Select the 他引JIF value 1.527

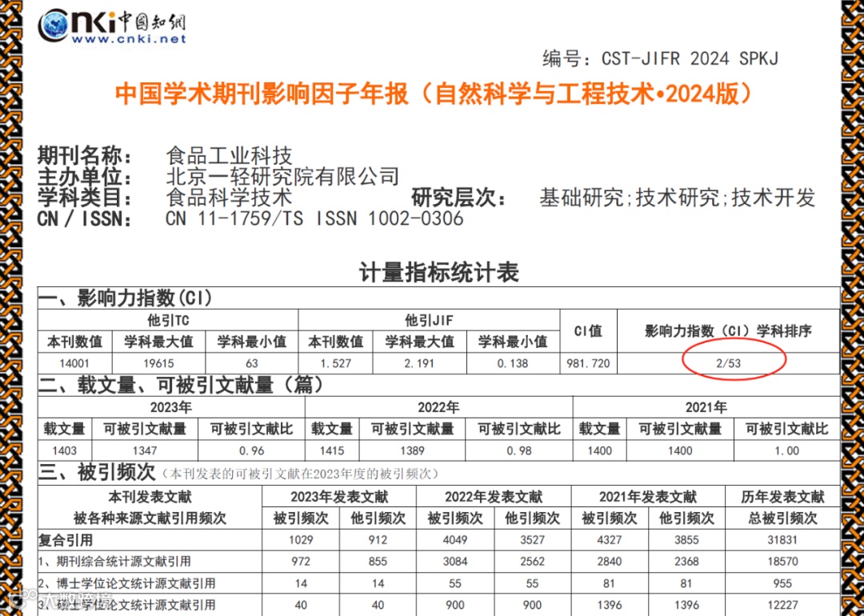click(335, 364)
